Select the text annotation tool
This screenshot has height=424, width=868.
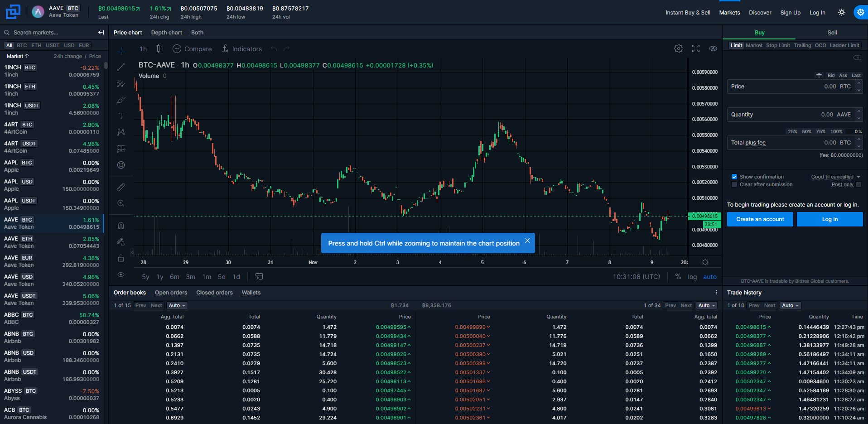click(x=121, y=116)
